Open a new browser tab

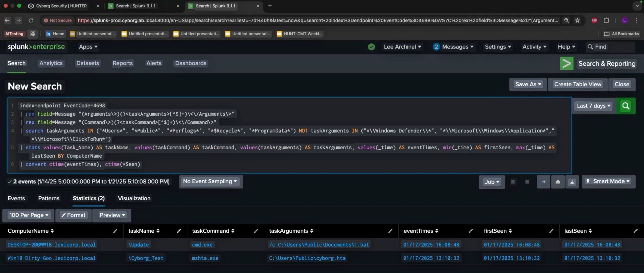tap(270, 6)
